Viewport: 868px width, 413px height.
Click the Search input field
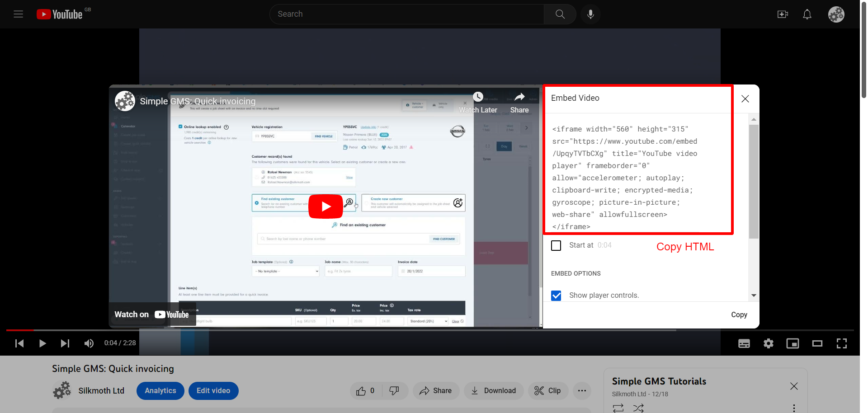click(x=407, y=14)
